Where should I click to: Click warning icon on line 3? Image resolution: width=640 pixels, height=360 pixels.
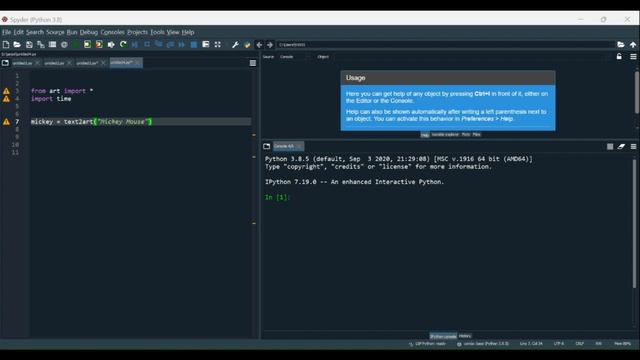6,91
